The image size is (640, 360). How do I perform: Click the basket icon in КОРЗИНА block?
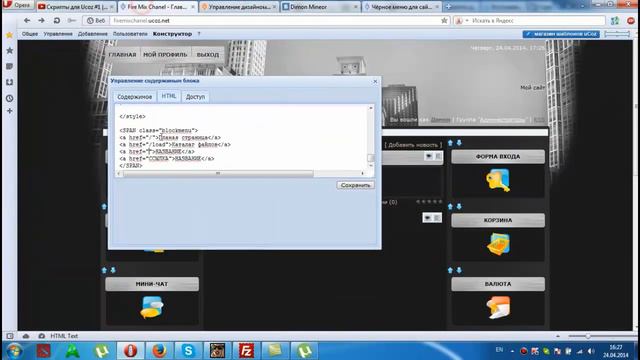tap(498, 244)
